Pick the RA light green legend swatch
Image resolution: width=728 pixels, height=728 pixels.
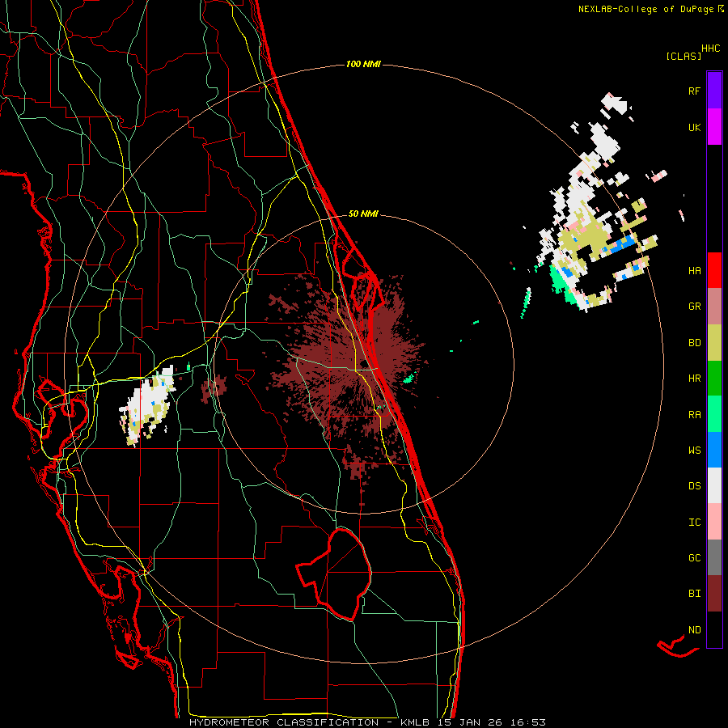714,414
